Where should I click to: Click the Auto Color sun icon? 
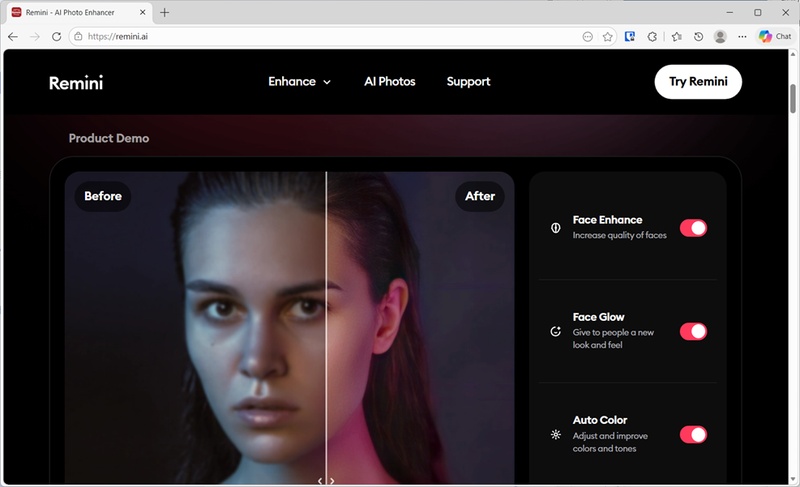556,434
